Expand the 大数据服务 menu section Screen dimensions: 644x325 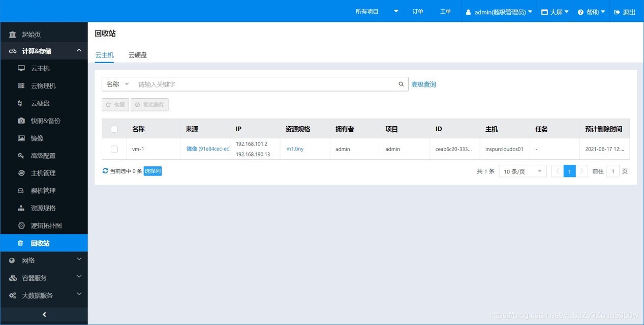79,294
